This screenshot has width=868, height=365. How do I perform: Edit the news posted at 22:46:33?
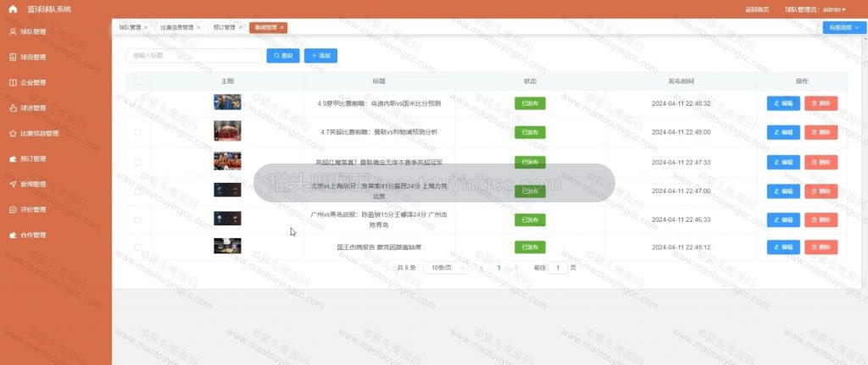click(x=782, y=219)
